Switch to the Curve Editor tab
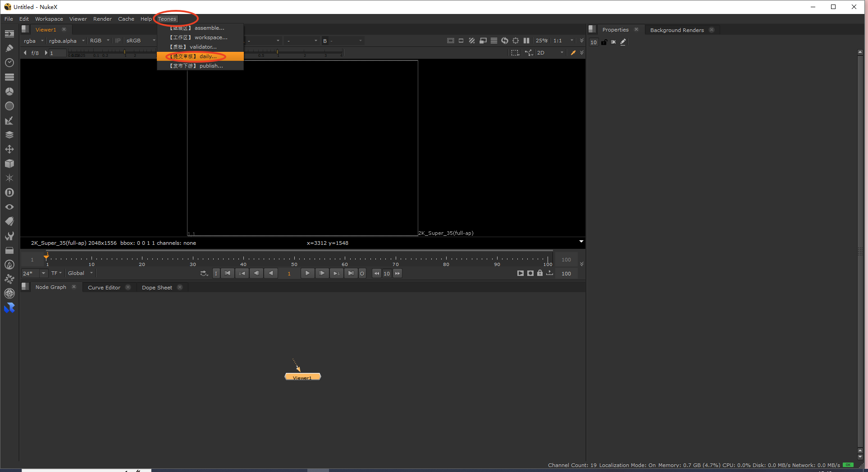The width and height of the screenshot is (868, 472). (104, 288)
